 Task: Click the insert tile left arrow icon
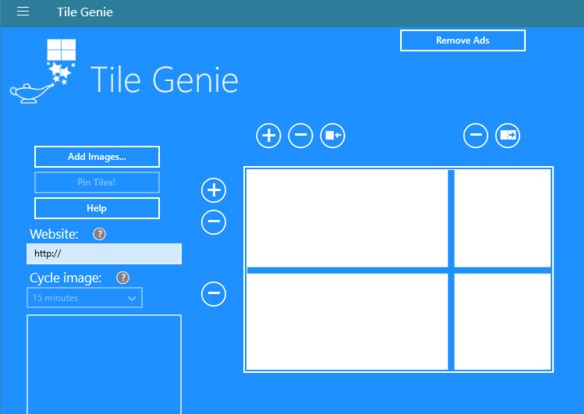[333, 136]
